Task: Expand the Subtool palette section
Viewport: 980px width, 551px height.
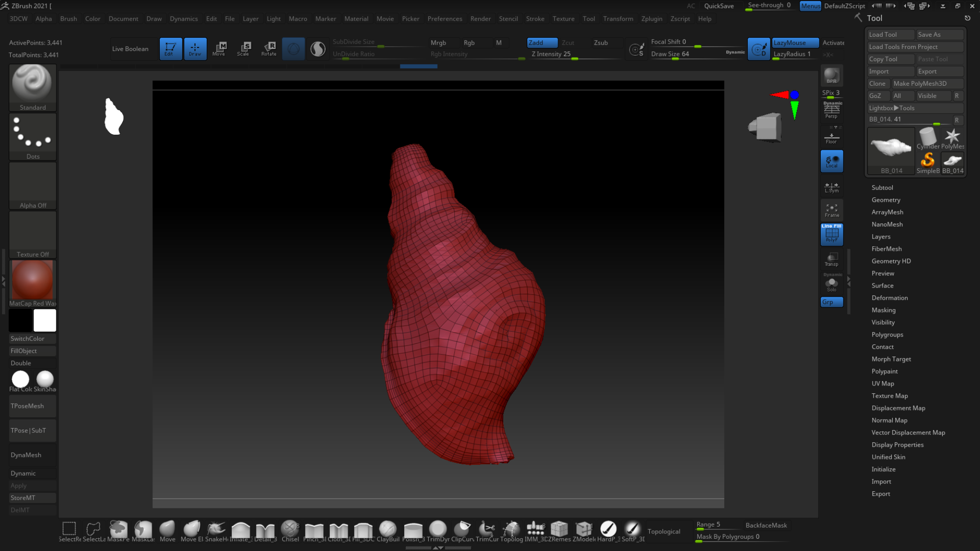Action: (882, 188)
